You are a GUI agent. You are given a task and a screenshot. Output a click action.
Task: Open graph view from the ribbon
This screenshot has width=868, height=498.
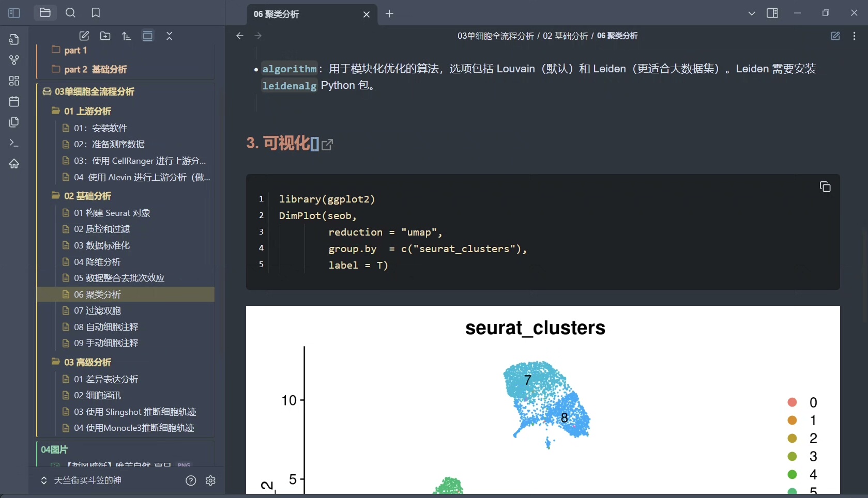click(14, 60)
